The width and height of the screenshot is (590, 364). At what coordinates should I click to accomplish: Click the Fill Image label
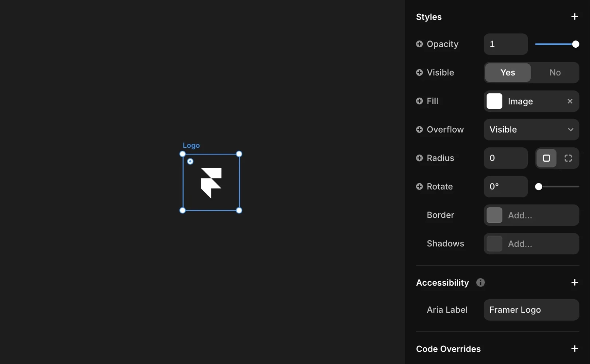pyautogui.click(x=520, y=101)
